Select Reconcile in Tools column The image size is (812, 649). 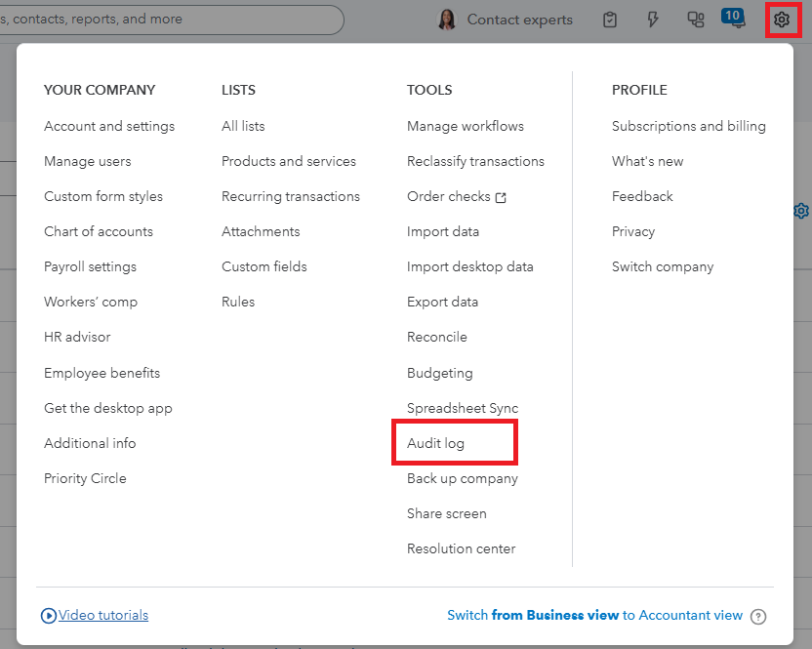437,337
